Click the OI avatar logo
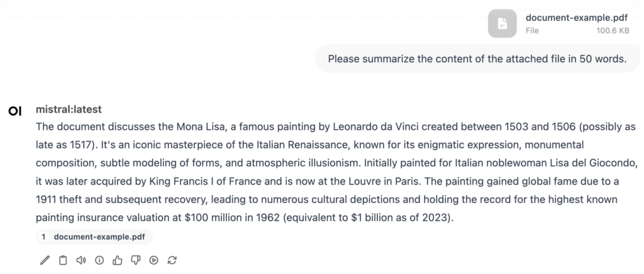Screen dimensions: 644x274 click(16, 111)
